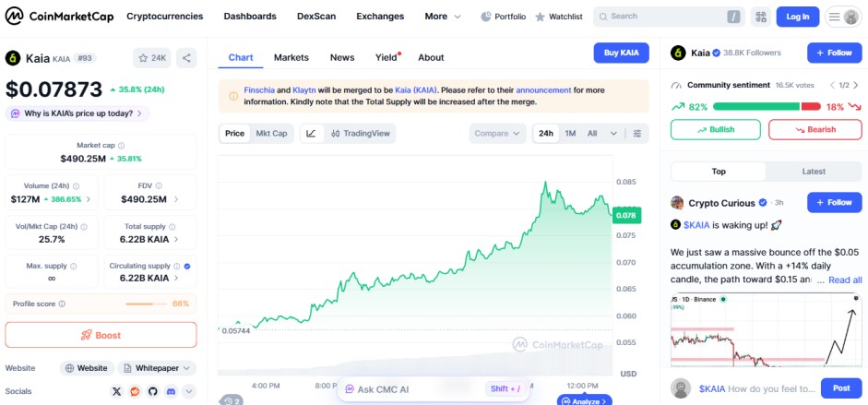Open the Cryptocurrencies menu

(165, 17)
